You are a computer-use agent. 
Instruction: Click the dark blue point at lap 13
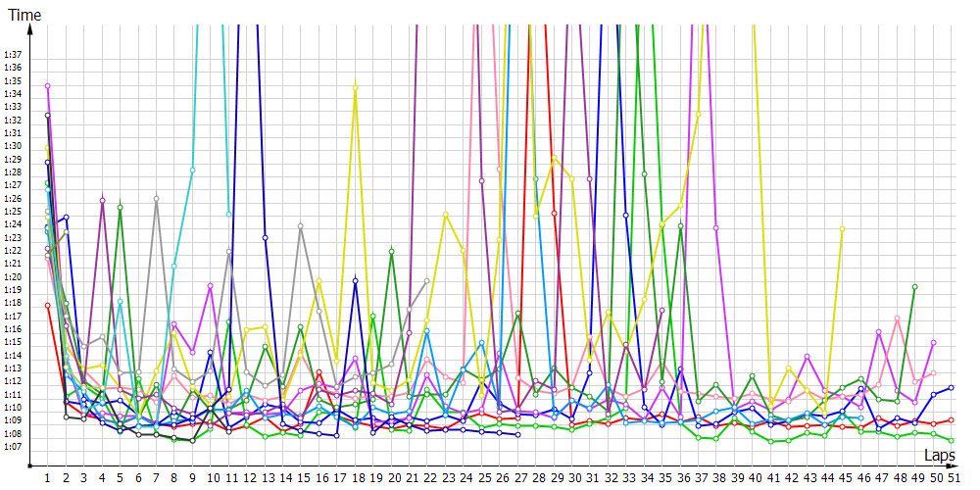(265, 237)
